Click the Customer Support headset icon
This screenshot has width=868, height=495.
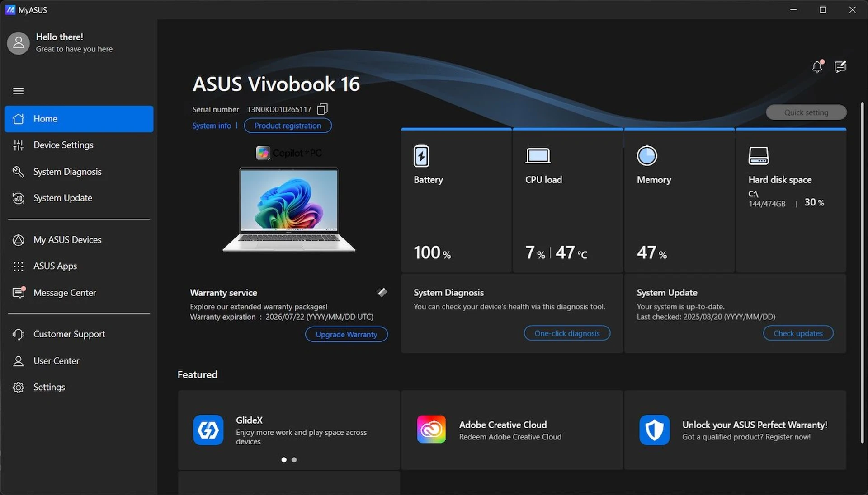[x=19, y=334]
